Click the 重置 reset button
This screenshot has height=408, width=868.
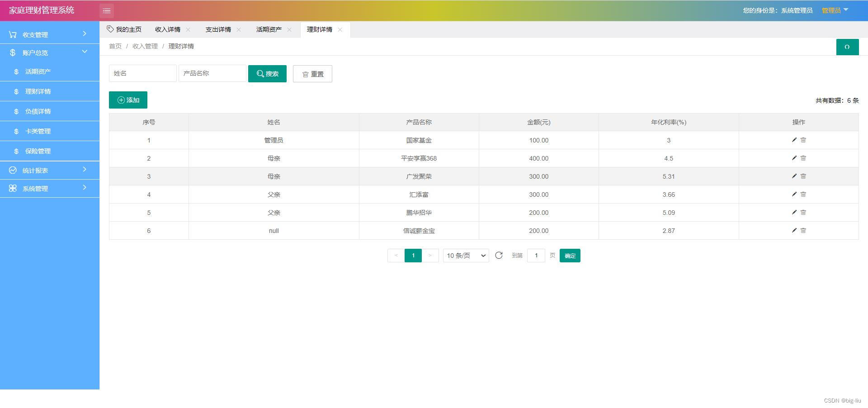tap(312, 74)
